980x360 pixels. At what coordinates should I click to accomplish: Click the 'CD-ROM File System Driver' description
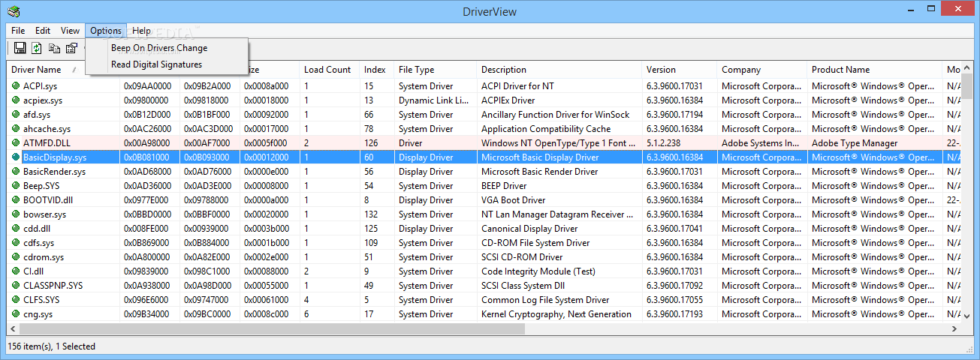click(x=535, y=243)
